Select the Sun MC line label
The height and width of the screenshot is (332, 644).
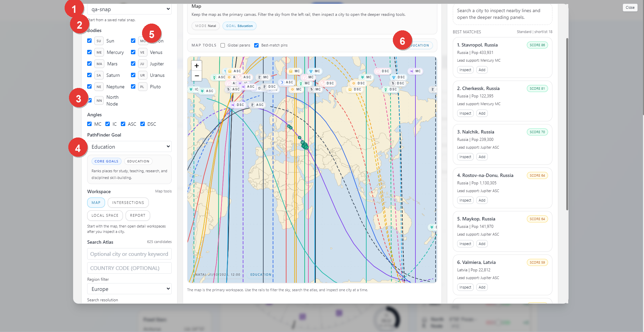pos(296,89)
